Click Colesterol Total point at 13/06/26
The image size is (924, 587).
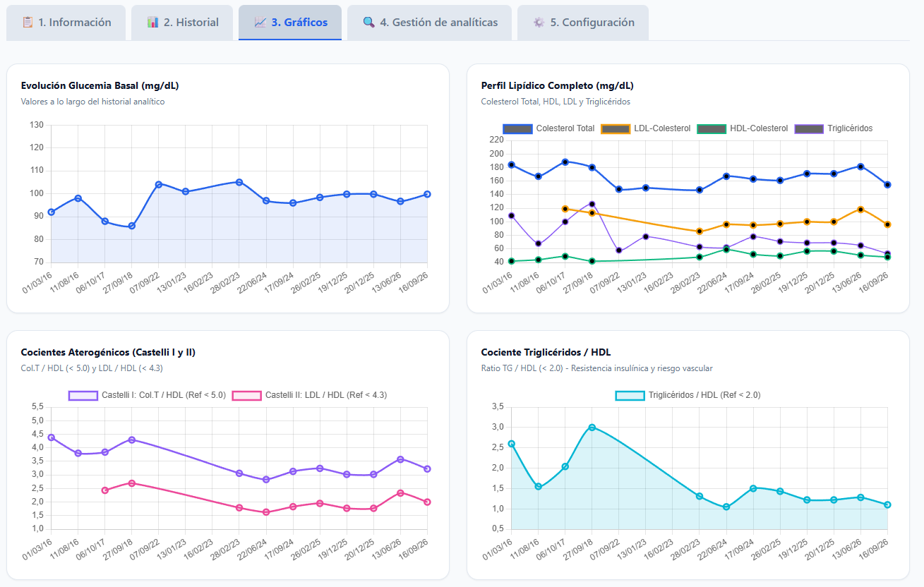(x=860, y=167)
